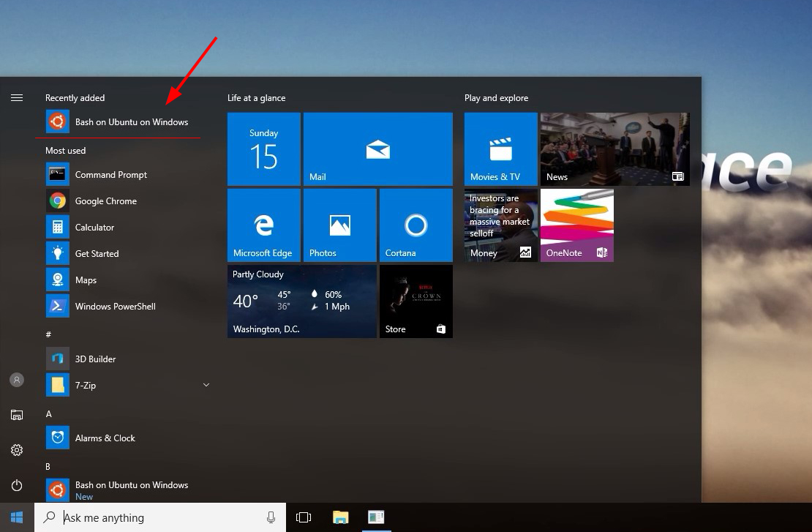
Task: Open File Explorer on the taskbar
Action: pyautogui.click(x=340, y=517)
